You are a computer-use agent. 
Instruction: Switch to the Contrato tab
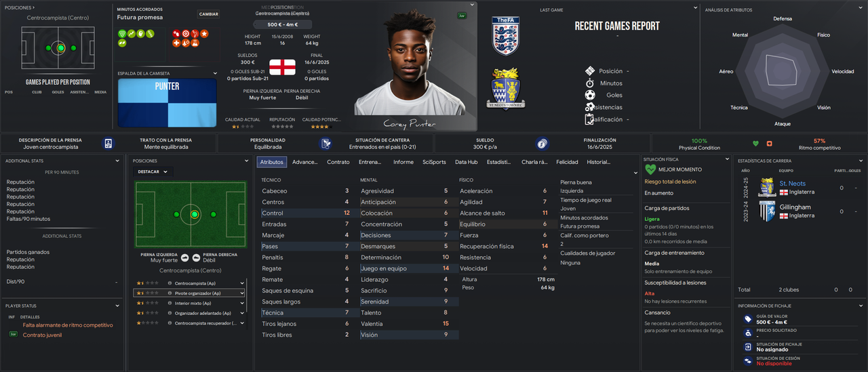[x=338, y=162]
